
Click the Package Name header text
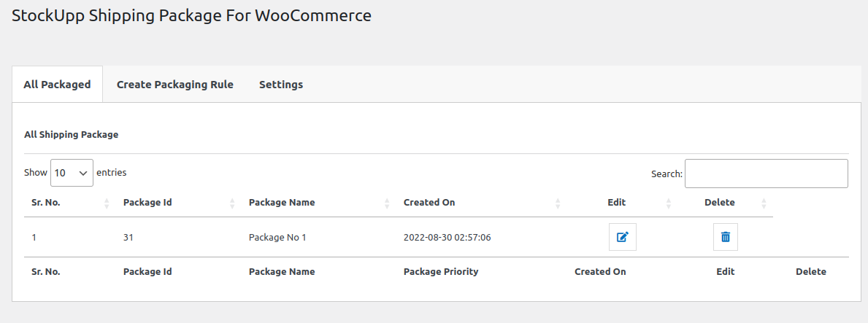coord(282,203)
